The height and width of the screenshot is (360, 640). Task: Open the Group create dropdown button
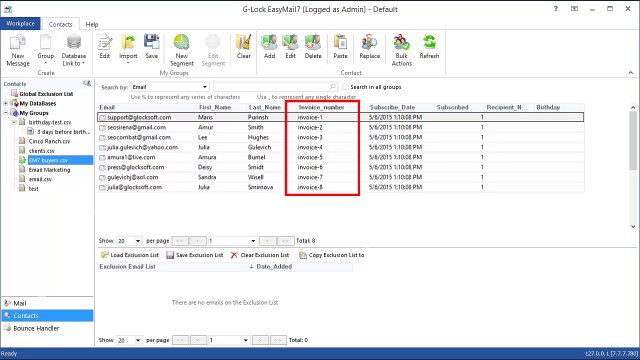click(45, 51)
